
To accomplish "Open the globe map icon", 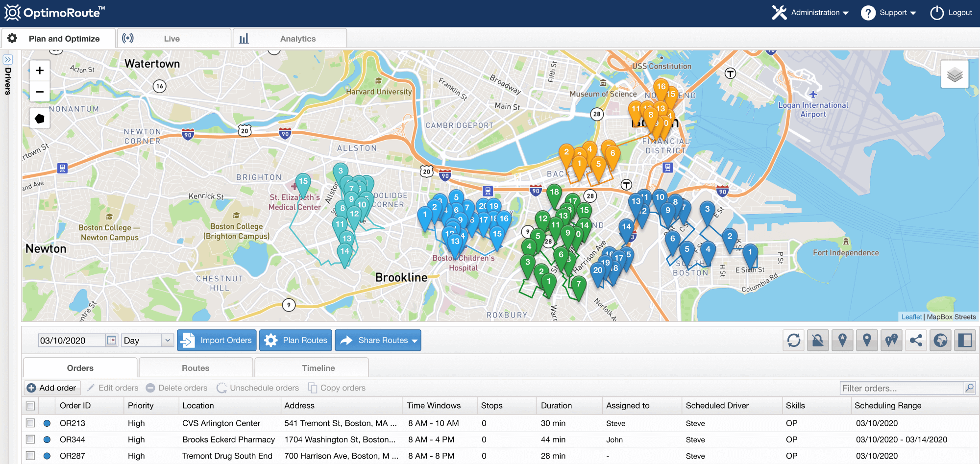I will coord(940,340).
